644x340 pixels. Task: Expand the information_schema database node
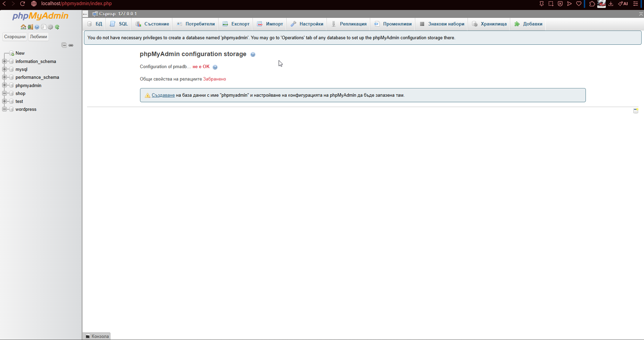coord(4,61)
